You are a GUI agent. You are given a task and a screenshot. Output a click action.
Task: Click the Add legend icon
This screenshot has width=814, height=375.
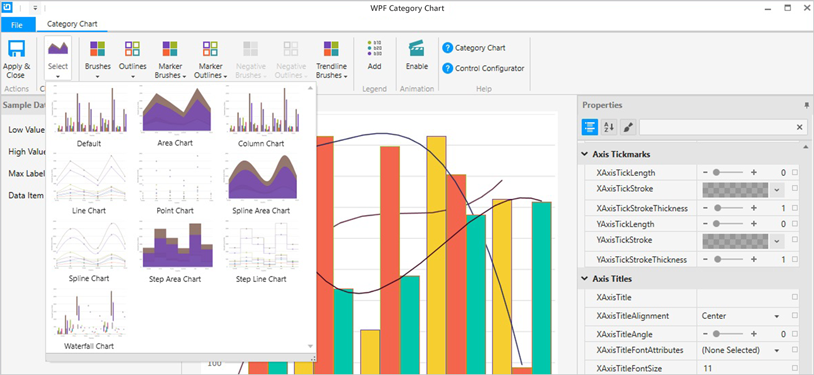374,49
